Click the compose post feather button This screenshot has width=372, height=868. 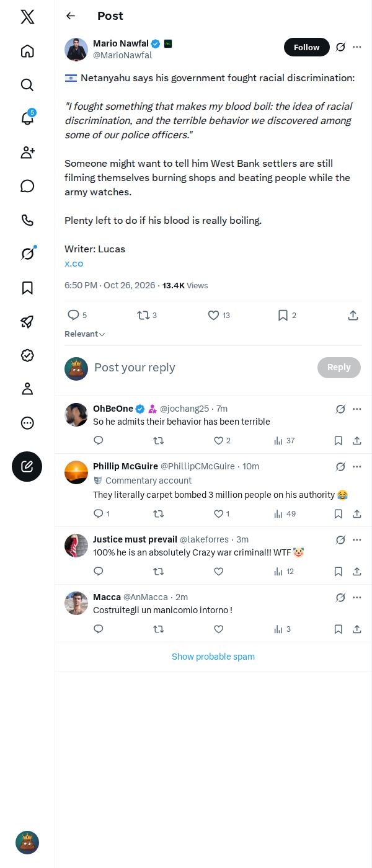pyautogui.click(x=27, y=467)
